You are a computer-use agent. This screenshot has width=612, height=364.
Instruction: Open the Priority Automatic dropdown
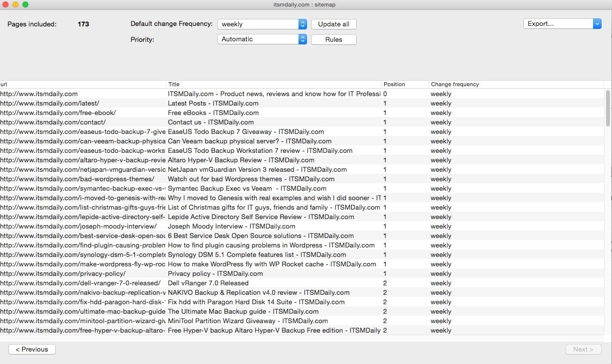click(262, 39)
